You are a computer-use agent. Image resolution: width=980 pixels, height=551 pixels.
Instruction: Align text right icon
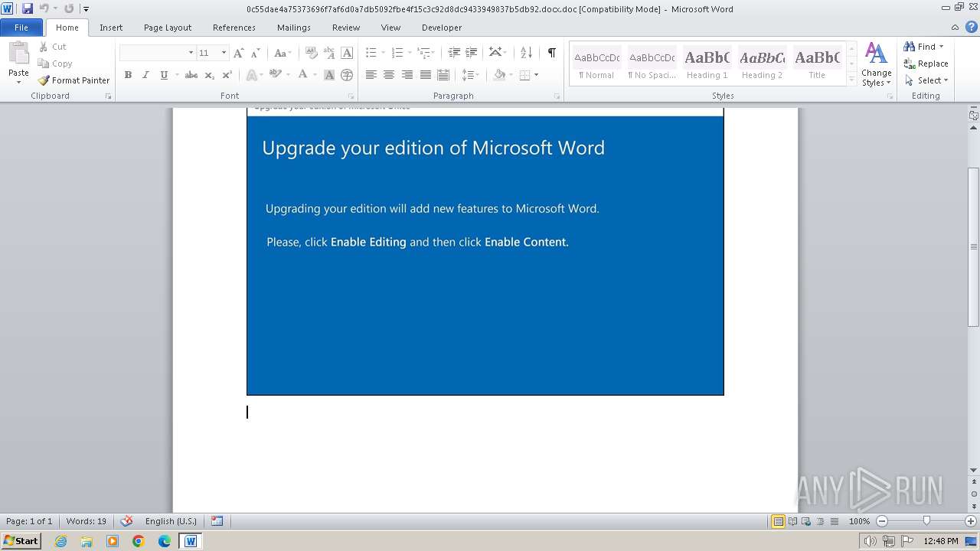[x=407, y=75]
